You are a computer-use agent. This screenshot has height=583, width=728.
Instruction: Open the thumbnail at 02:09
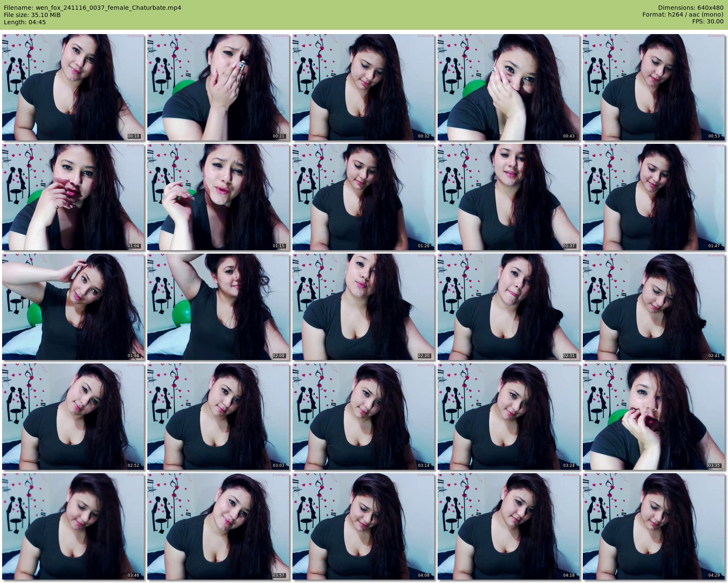[218, 307]
